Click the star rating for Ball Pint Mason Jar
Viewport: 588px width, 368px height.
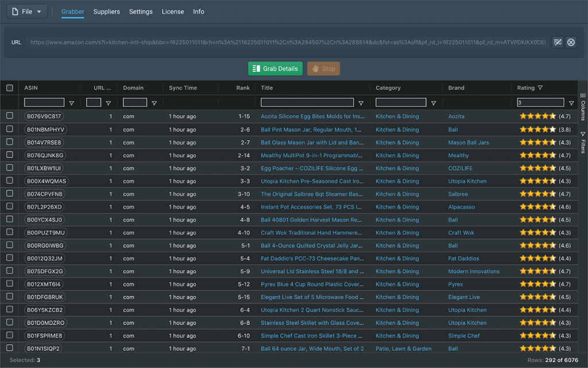pos(537,129)
